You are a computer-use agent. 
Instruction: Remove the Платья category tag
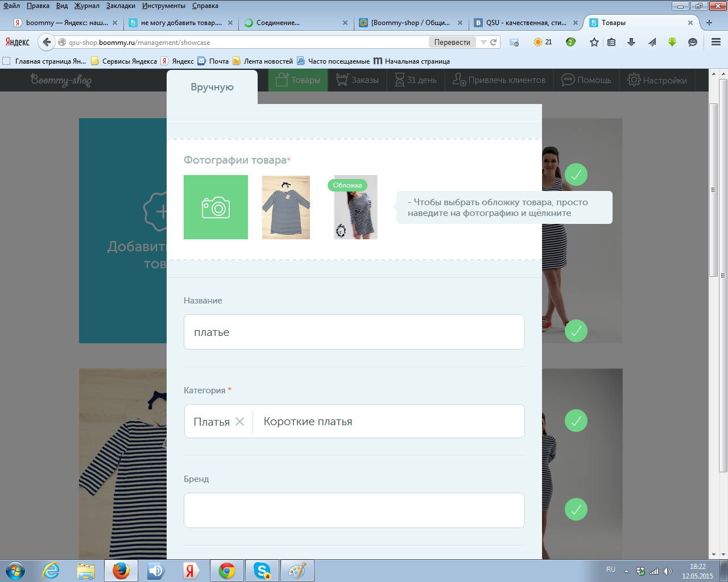pyautogui.click(x=239, y=421)
